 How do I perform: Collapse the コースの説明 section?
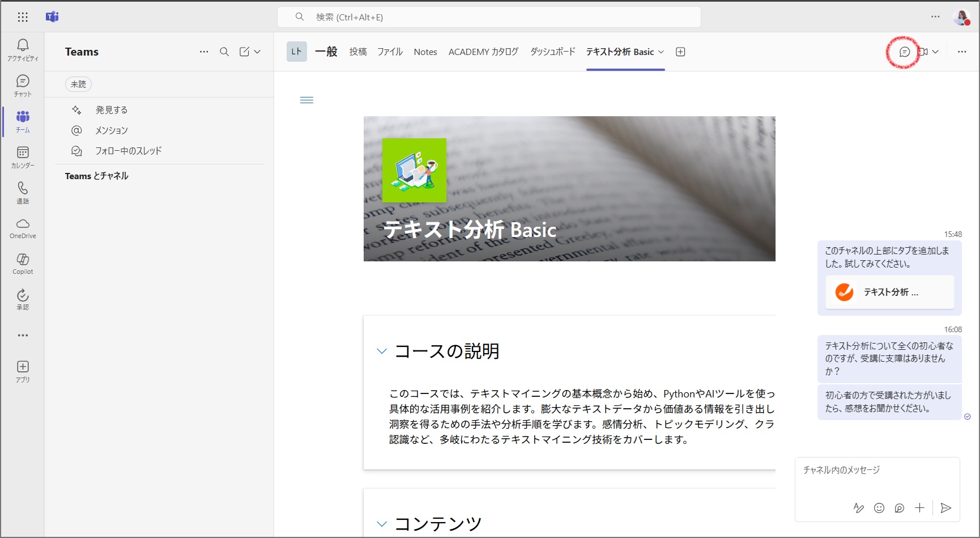tap(382, 351)
